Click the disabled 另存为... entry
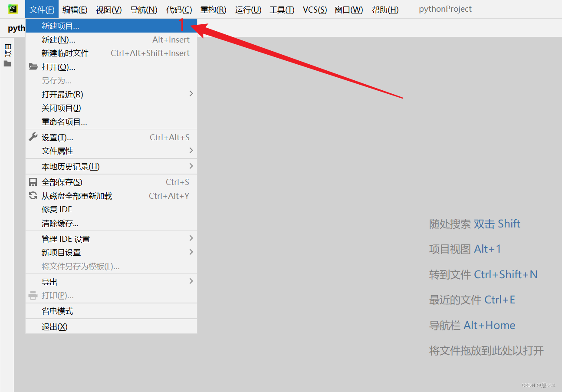This screenshot has height=392, width=562. point(111,80)
